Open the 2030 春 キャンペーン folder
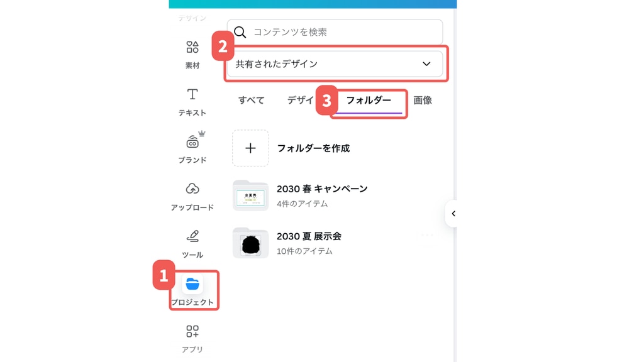 pyautogui.click(x=322, y=189)
